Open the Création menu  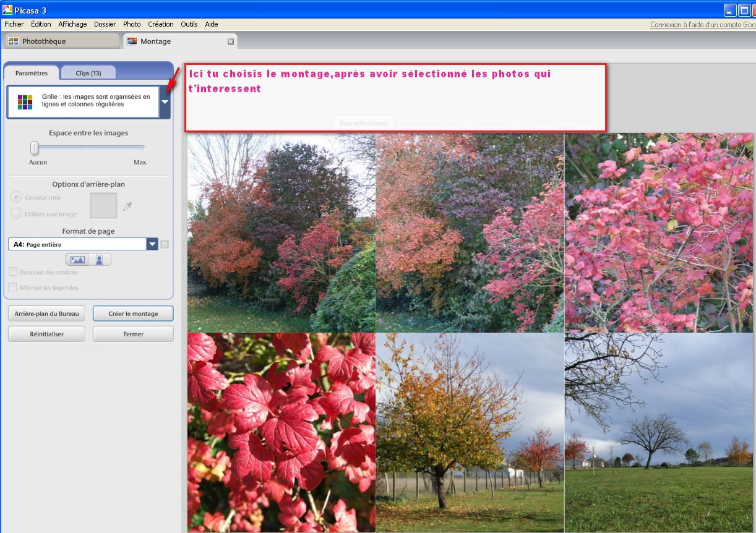(161, 24)
